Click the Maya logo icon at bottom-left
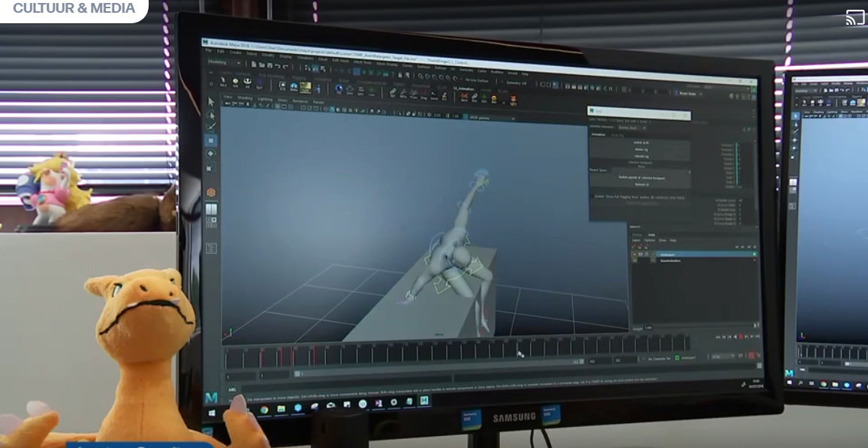 pyautogui.click(x=211, y=397)
